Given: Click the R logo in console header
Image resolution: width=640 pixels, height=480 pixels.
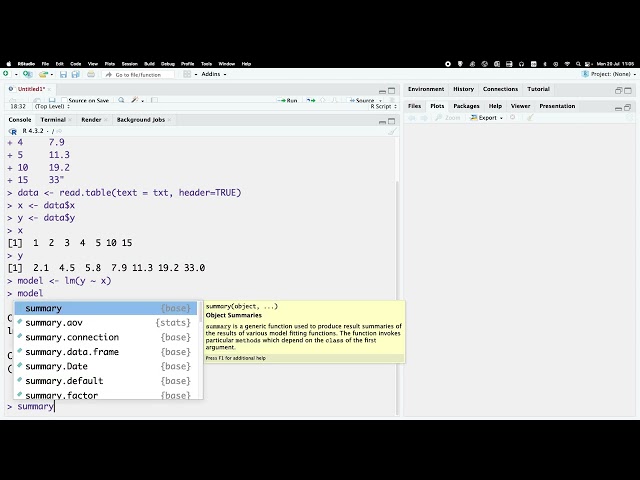Looking at the screenshot, I should [13, 131].
